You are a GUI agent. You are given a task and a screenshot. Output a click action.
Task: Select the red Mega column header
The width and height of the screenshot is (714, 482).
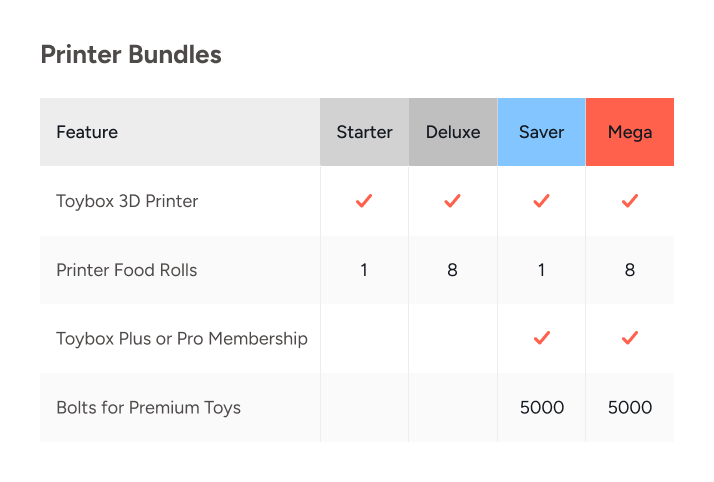click(x=630, y=132)
